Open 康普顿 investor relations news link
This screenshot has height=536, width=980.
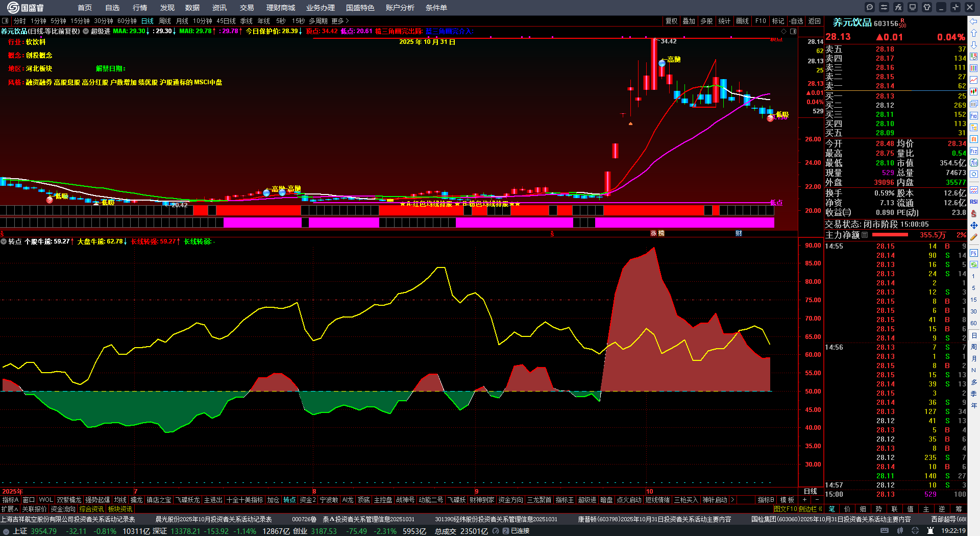(x=654, y=519)
